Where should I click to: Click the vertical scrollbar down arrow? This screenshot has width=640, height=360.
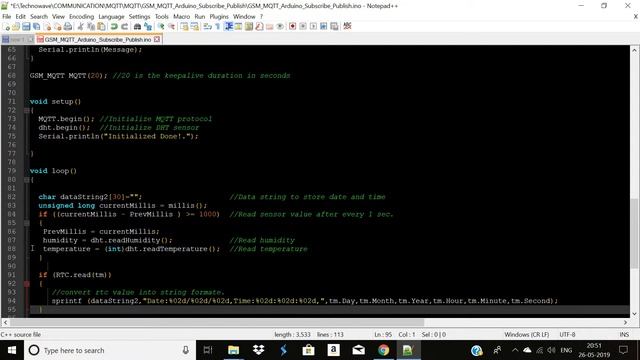coord(634,313)
